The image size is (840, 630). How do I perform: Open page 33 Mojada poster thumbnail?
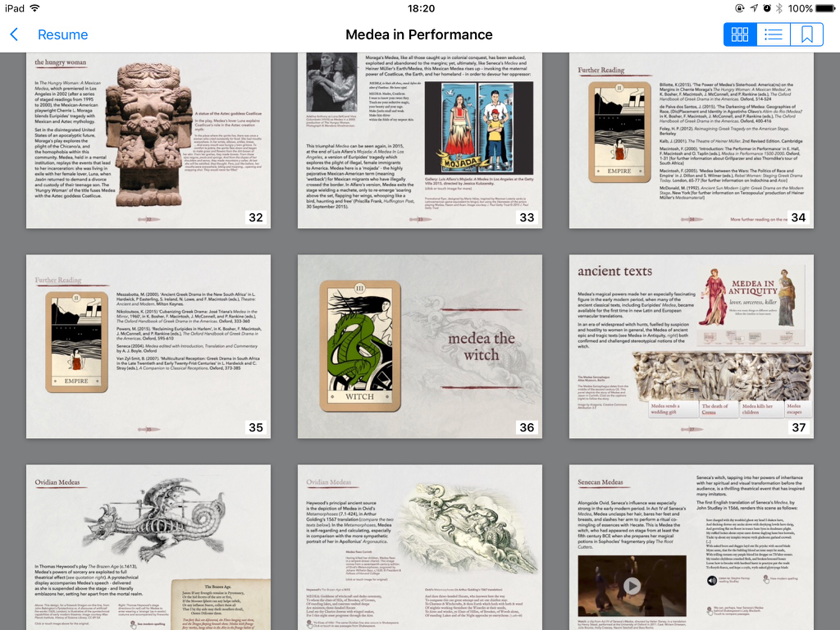coord(419,140)
